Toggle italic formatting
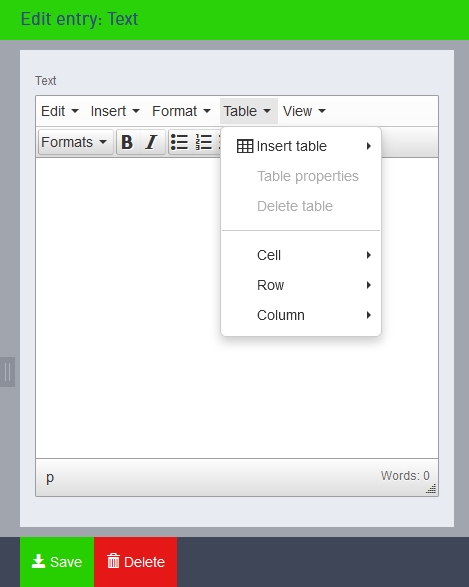Screen dimensions: 469x587 (x=152, y=142)
